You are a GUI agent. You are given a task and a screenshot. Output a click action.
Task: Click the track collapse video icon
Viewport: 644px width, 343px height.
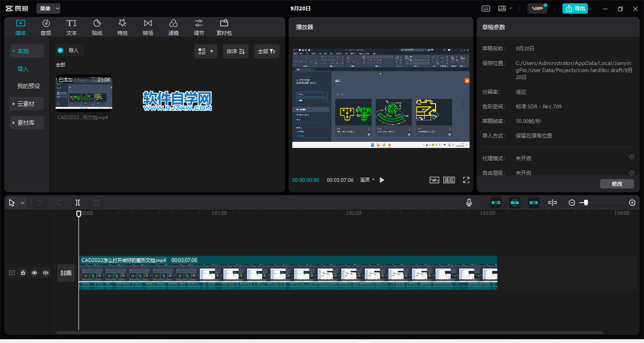pos(12,273)
